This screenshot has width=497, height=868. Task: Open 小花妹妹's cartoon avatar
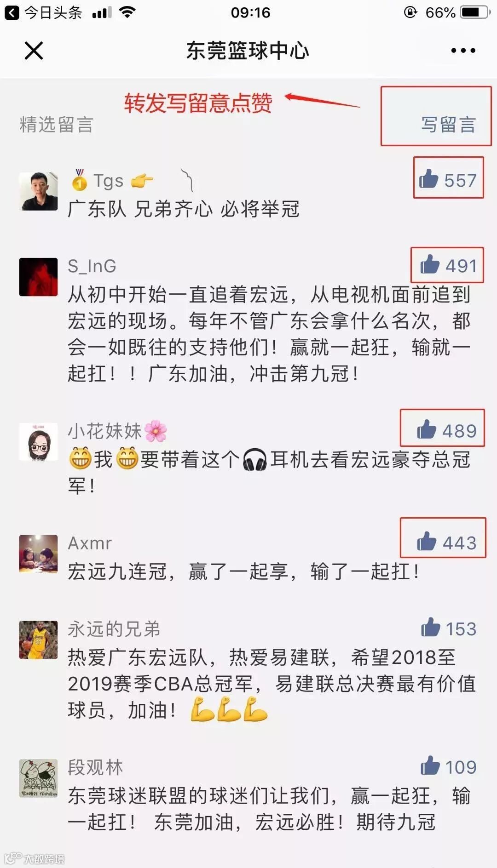tap(38, 442)
